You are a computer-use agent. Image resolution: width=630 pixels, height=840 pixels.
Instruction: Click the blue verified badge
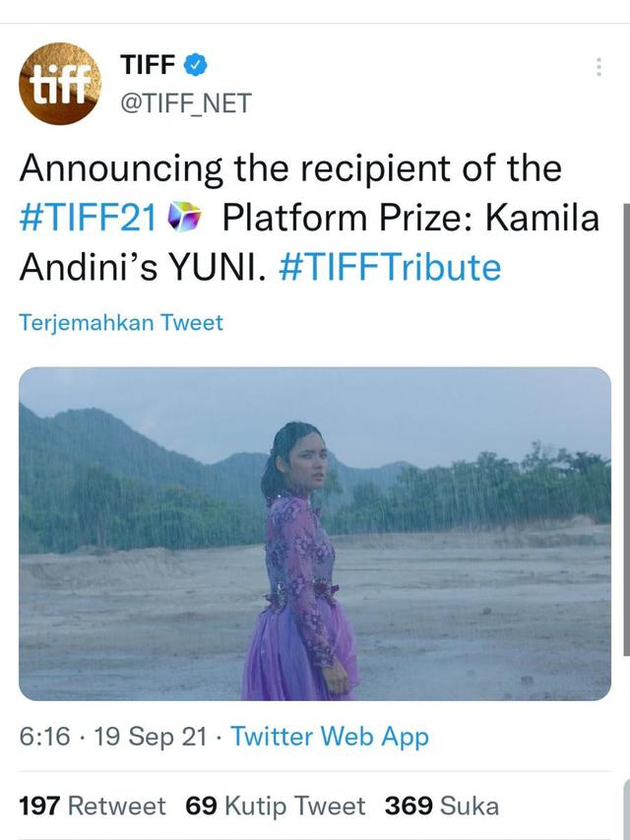196,65
